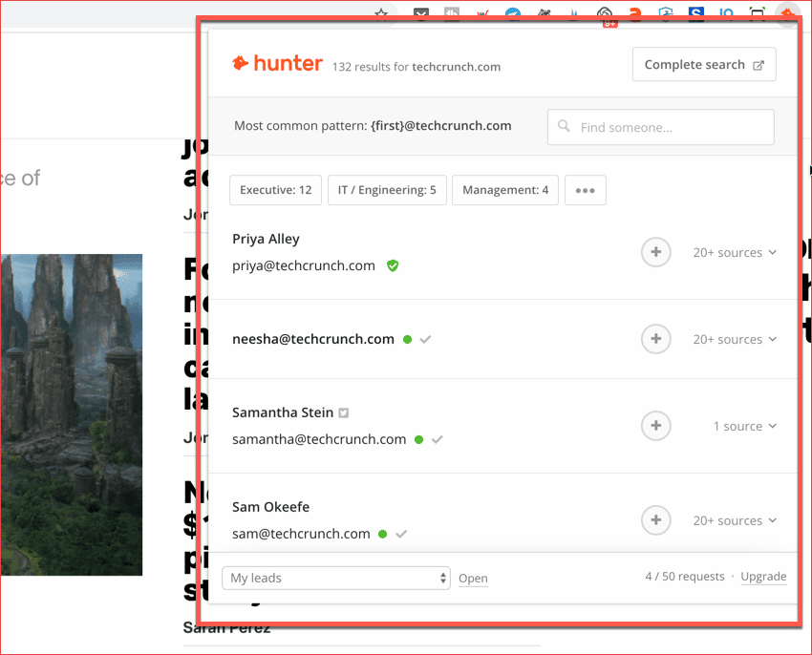812x655 pixels.
Task: Click the Hunter logo in the popup header
Action: click(x=277, y=63)
